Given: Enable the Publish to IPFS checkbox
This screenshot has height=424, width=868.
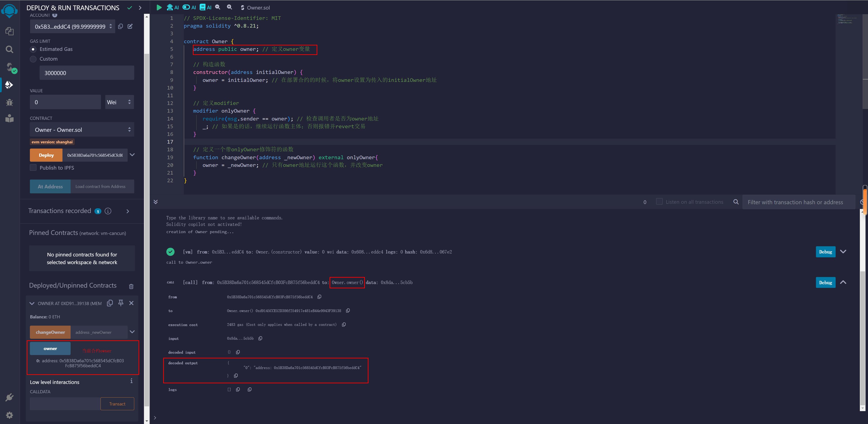Looking at the screenshot, I should (x=33, y=168).
